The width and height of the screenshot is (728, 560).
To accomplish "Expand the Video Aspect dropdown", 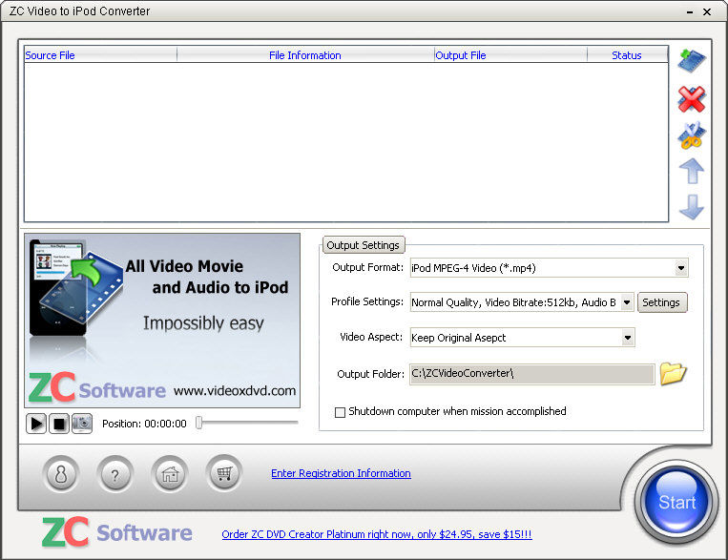I will 628,338.
